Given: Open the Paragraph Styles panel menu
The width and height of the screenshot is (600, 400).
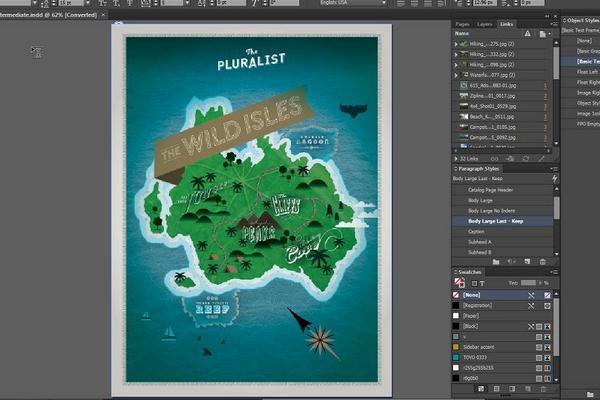Looking at the screenshot, I should point(553,169).
